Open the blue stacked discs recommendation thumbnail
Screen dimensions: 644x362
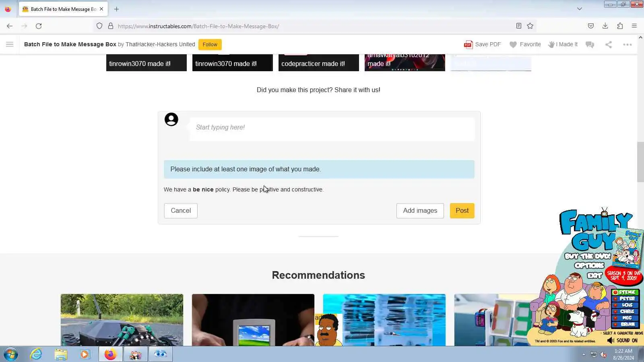tap(384, 320)
